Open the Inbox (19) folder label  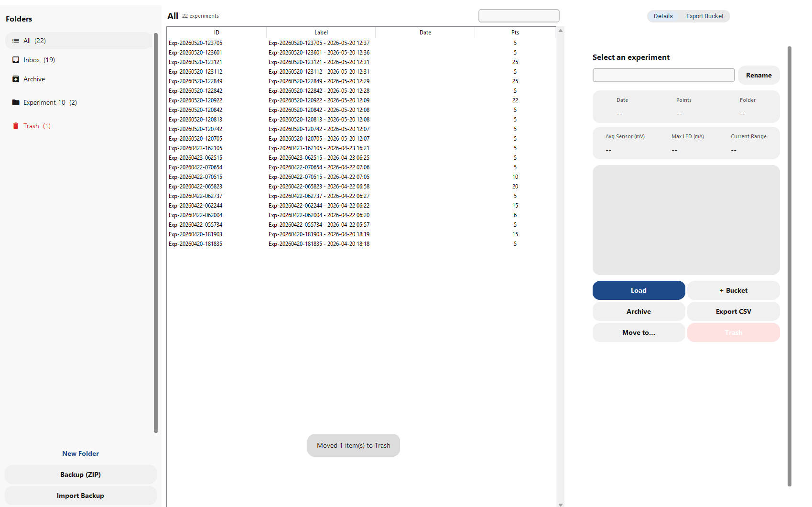[39, 60]
